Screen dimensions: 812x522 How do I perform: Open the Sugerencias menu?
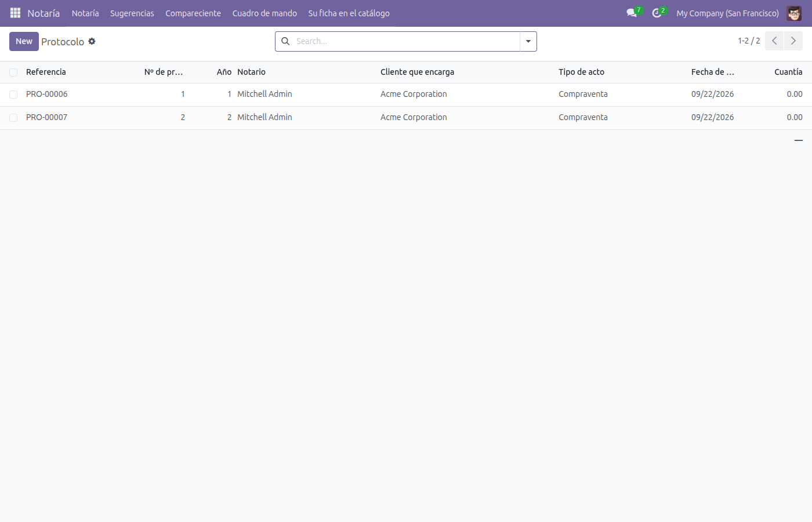132,13
